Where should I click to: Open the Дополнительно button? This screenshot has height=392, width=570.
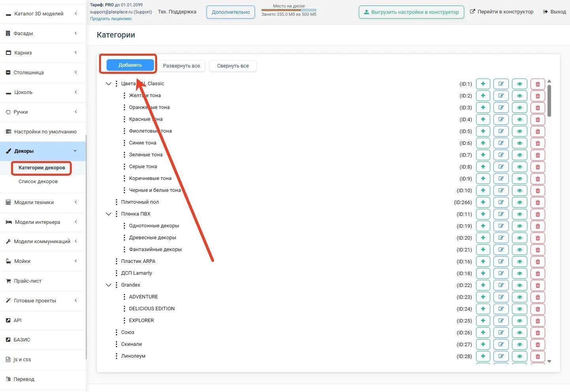[x=231, y=12]
